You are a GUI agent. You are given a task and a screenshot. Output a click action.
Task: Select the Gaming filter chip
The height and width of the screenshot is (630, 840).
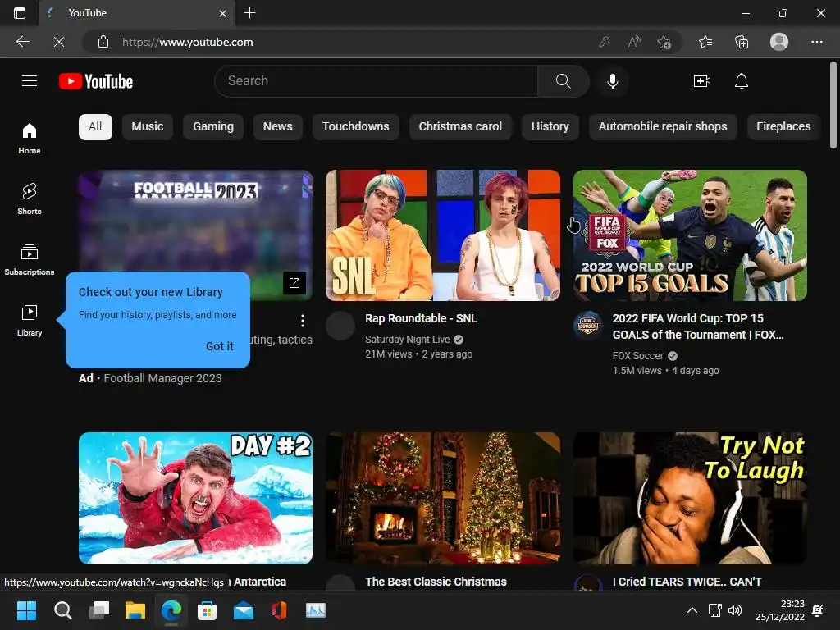(213, 127)
